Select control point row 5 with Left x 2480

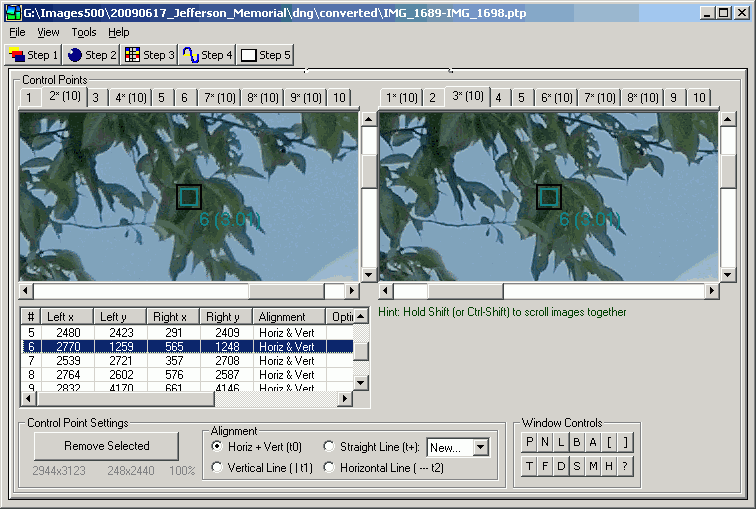point(188,333)
